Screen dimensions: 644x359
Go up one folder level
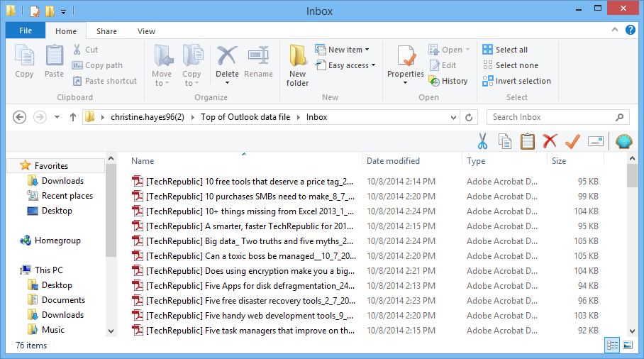click(x=72, y=117)
